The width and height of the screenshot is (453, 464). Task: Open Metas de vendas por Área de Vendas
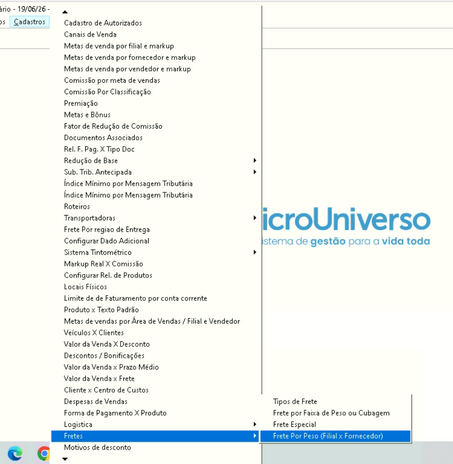click(155, 321)
